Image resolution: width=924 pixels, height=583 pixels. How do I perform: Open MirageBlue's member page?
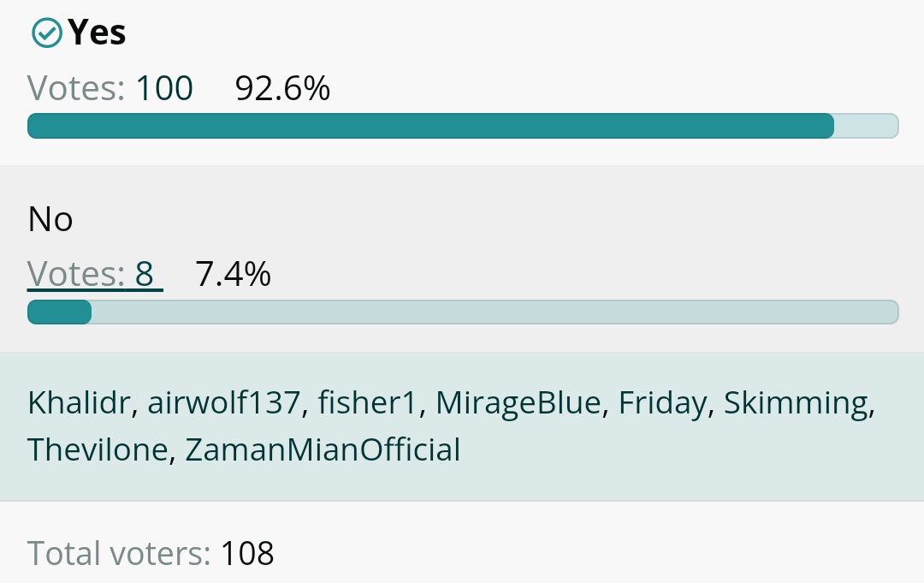tap(518, 403)
